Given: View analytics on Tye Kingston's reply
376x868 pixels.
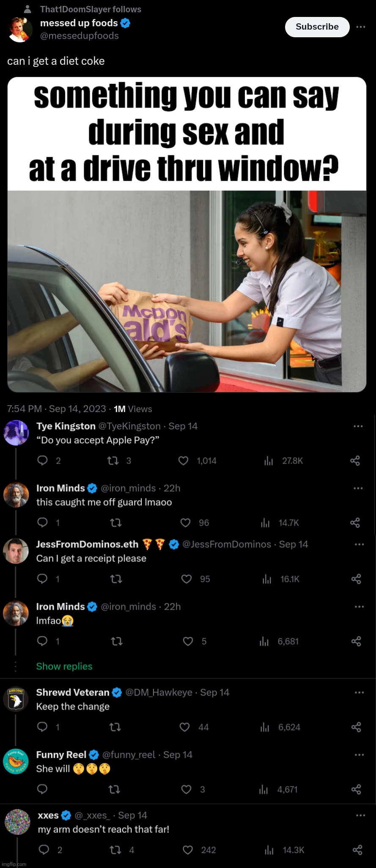Looking at the screenshot, I should (x=269, y=461).
